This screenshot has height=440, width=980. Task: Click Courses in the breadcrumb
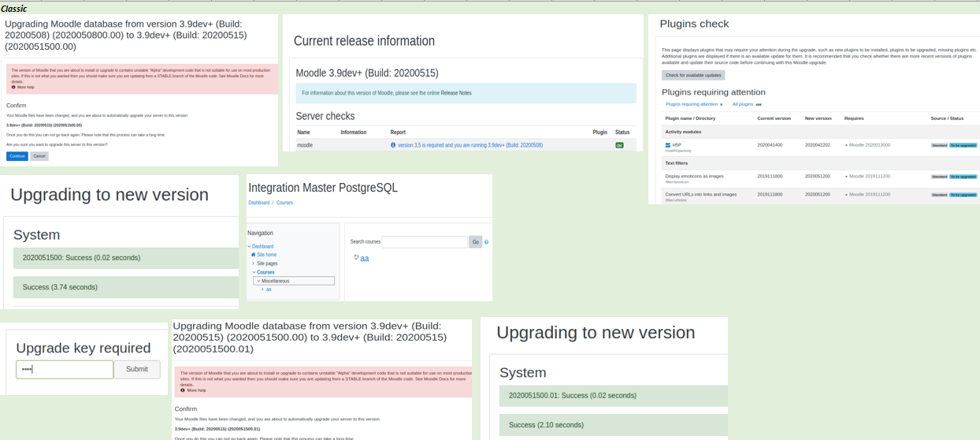[284, 203]
